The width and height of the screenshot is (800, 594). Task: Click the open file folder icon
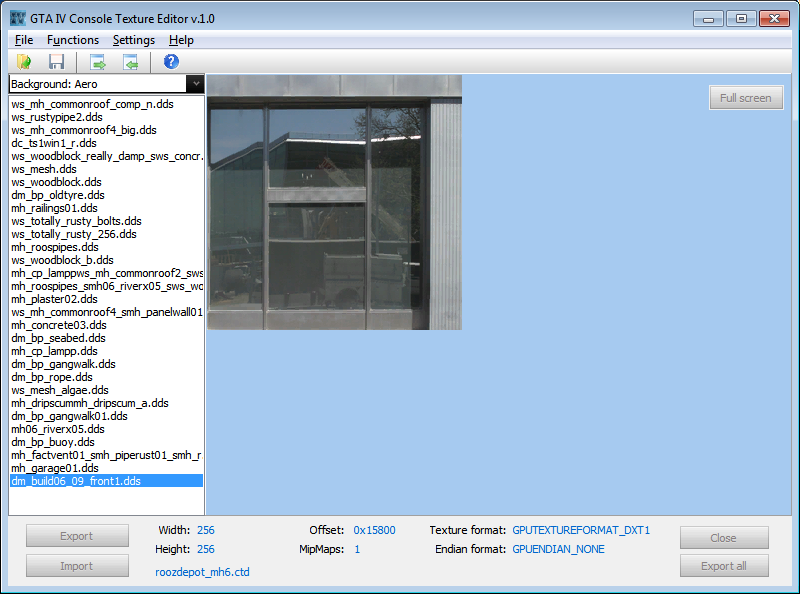point(24,62)
